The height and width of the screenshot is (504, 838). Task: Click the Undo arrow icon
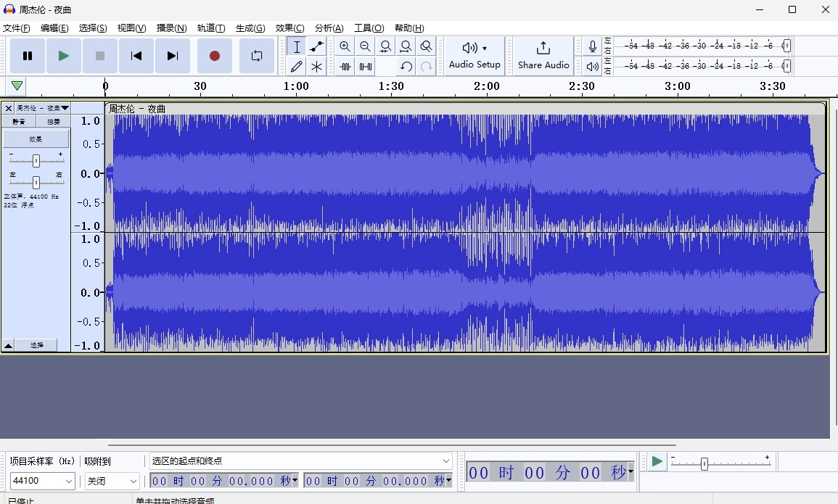406,67
